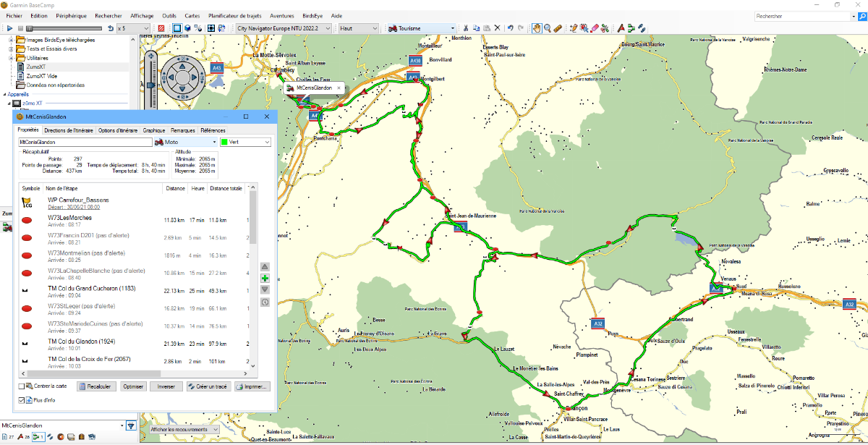Select the Zoom magnifier tool

pyautogui.click(x=548, y=28)
